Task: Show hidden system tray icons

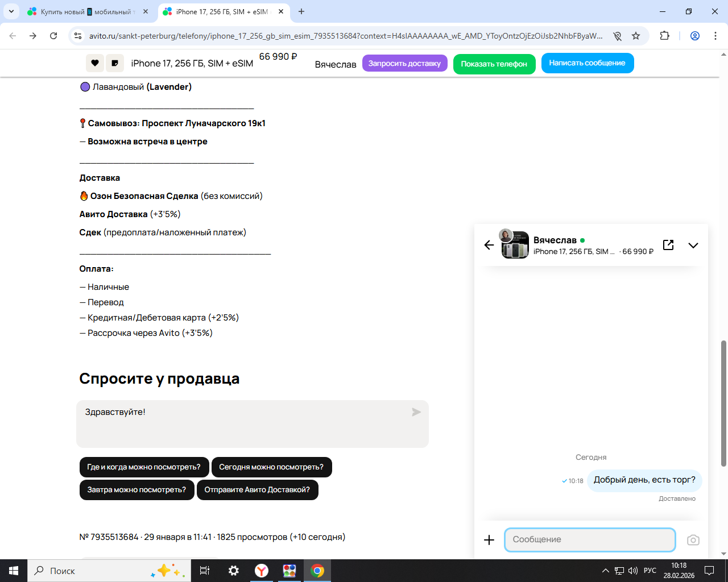Action: (606, 571)
